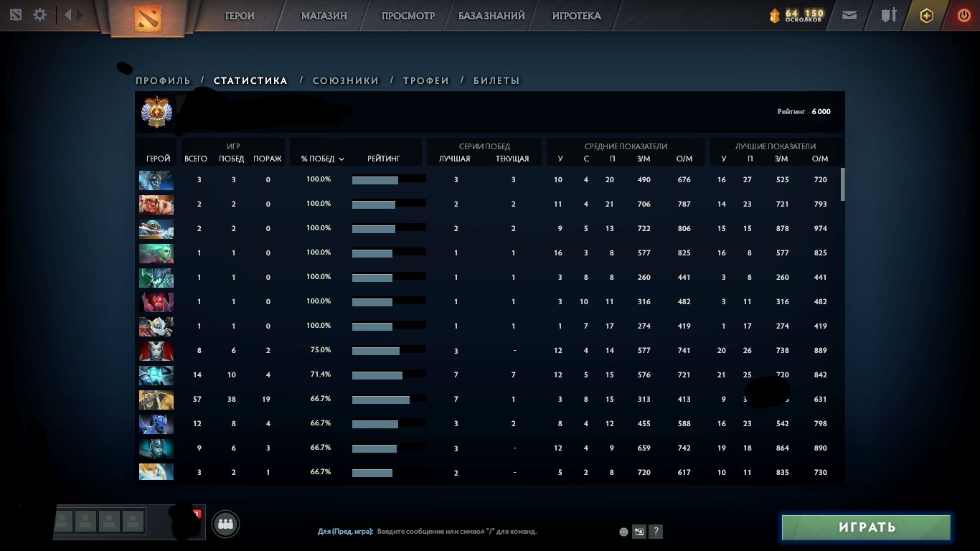Switch to the СОЮЗНИКИ tab
The height and width of the screenshot is (551, 980).
pos(345,80)
